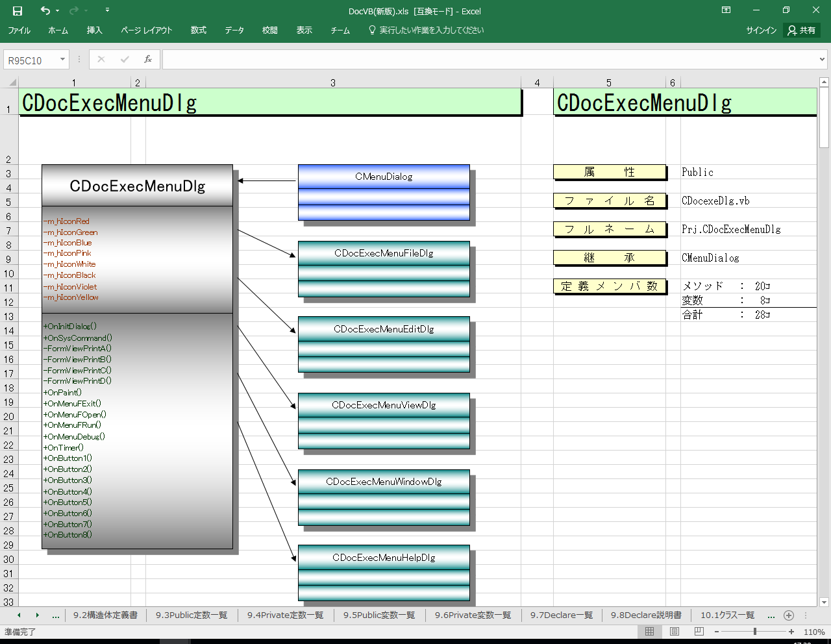Click the Save icon in quick access toolbar
This screenshot has height=644, width=831.
click(18, 10)
